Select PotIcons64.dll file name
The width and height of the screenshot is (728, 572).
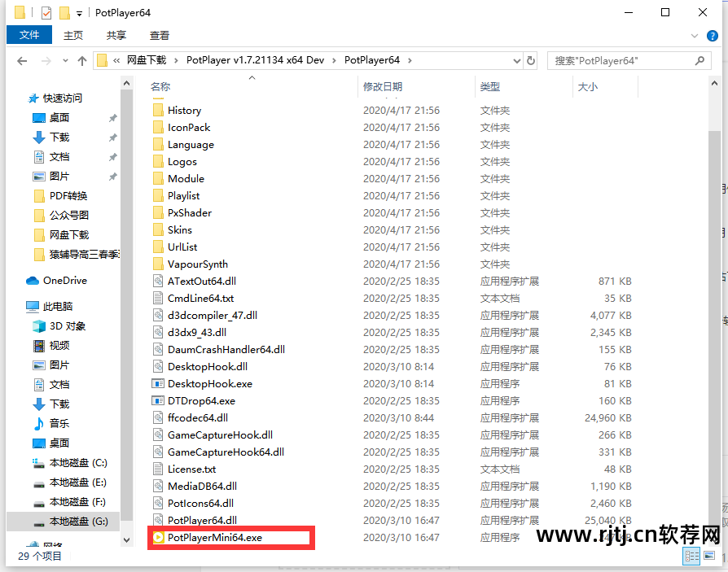tap(200, 504)
